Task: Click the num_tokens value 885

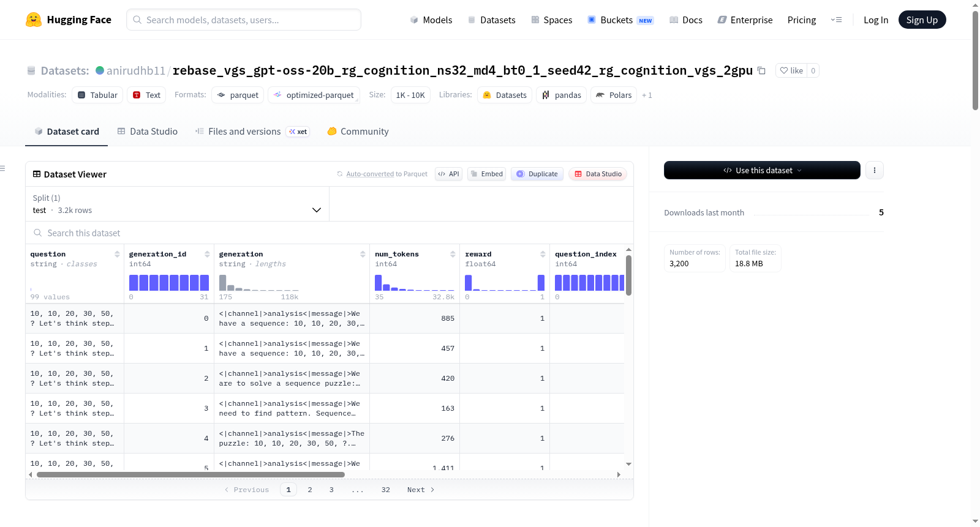Action: coord(448,318)
